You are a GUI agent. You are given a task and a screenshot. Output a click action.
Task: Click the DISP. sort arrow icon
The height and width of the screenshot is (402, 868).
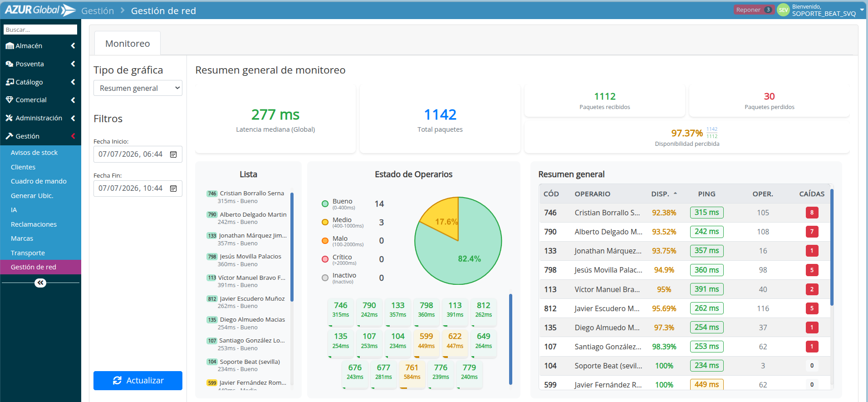point(675,194)
